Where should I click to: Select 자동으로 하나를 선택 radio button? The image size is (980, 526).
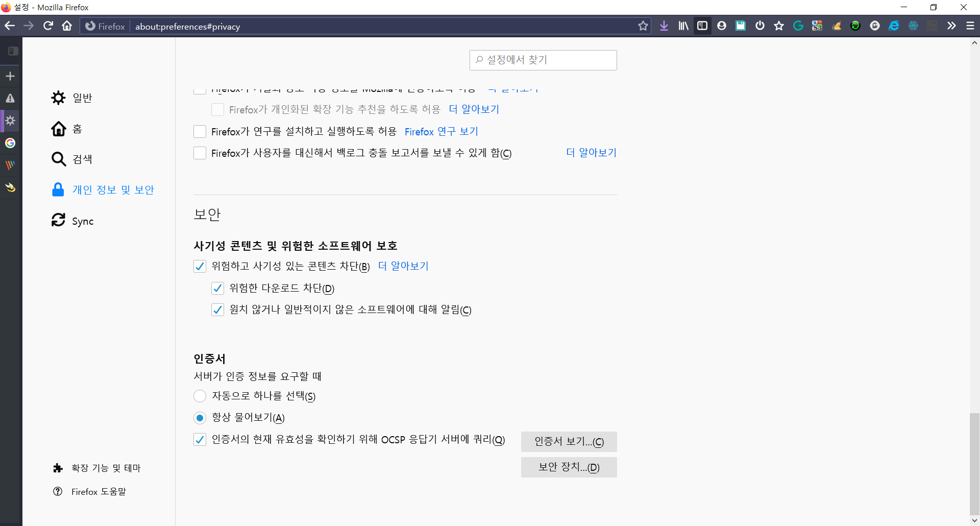(200, 396)
